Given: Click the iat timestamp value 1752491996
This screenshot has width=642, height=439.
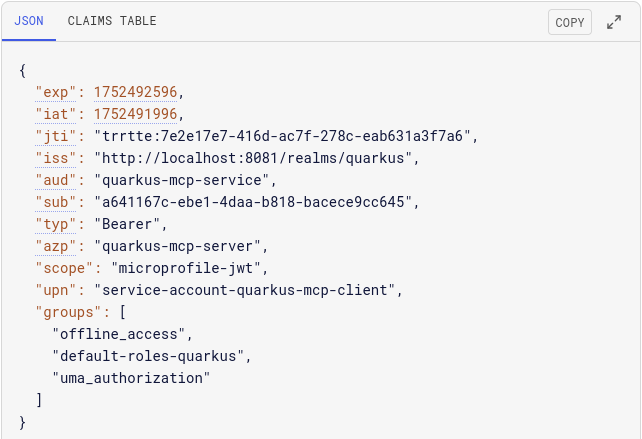Looking at the screenshot, I should click(136, 114).
